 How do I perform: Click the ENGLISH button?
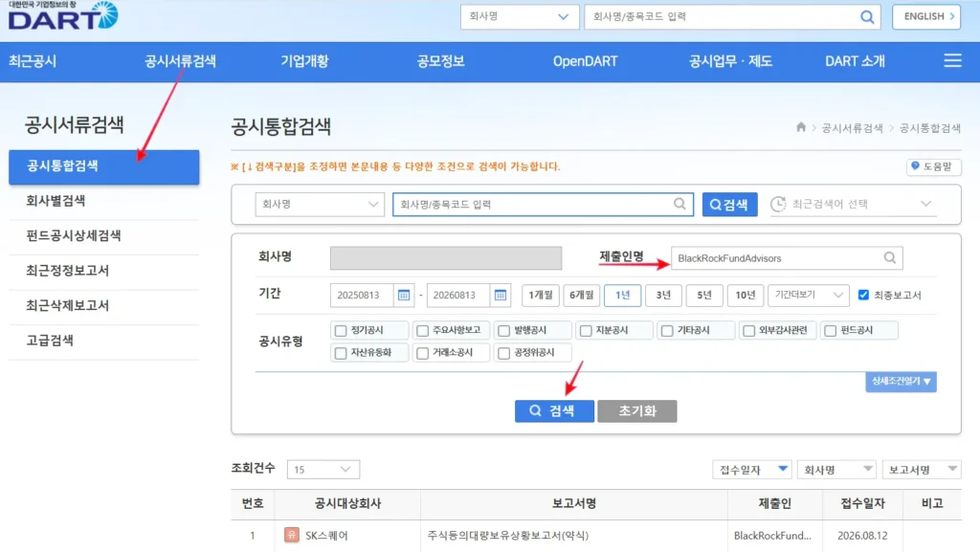pos(926,17)
